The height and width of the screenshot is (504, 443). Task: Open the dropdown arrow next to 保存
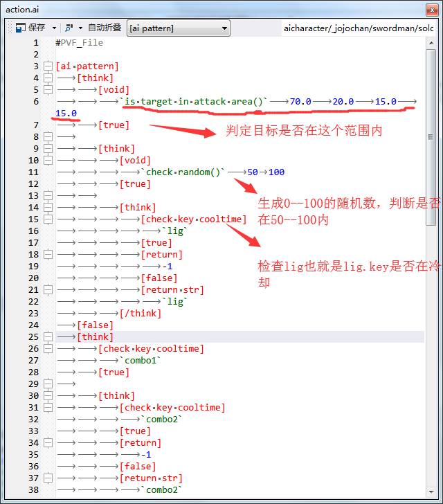pyautogui.click(x=55, y=28)
